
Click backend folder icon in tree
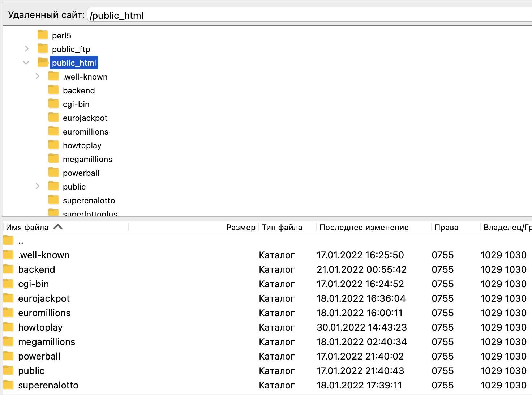53,90
